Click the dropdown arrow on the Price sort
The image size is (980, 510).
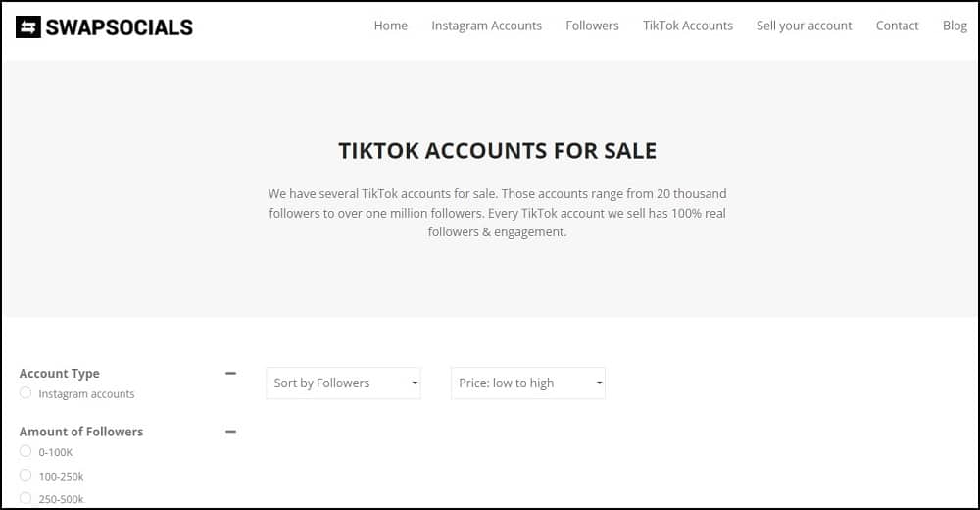click(x=599, y=382)
